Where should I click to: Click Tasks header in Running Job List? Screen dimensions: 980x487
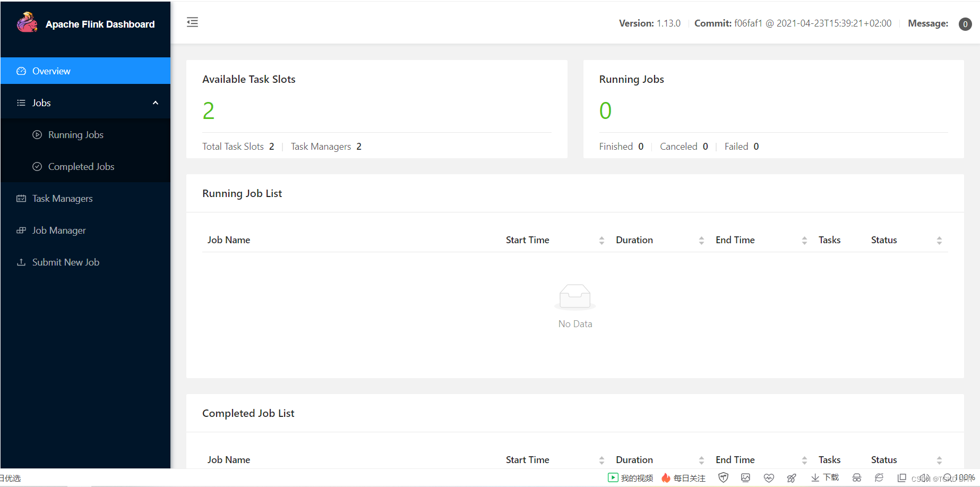(x=829, y=240)
